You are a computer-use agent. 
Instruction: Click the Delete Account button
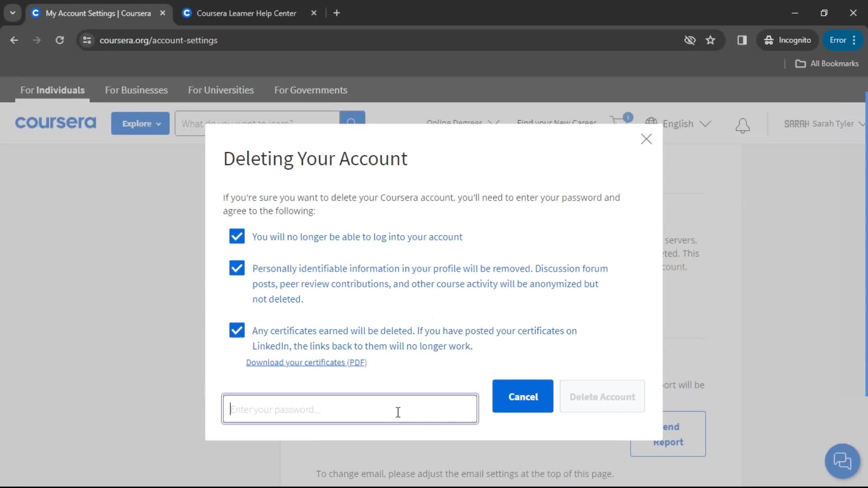pos(602,396)
